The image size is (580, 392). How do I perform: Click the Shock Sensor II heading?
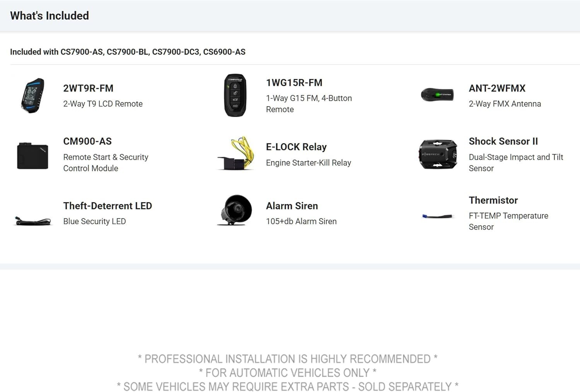click(x=503, y=141)
